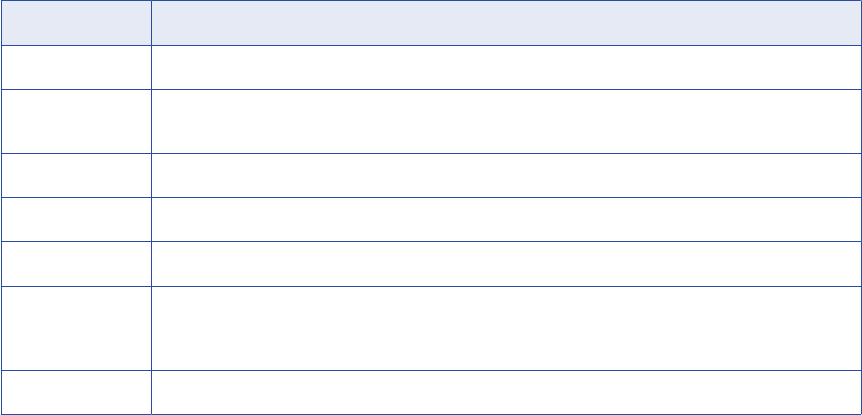Select the narrow cell in first body row
The image size is (862, 415).
(x=76, y=66)
